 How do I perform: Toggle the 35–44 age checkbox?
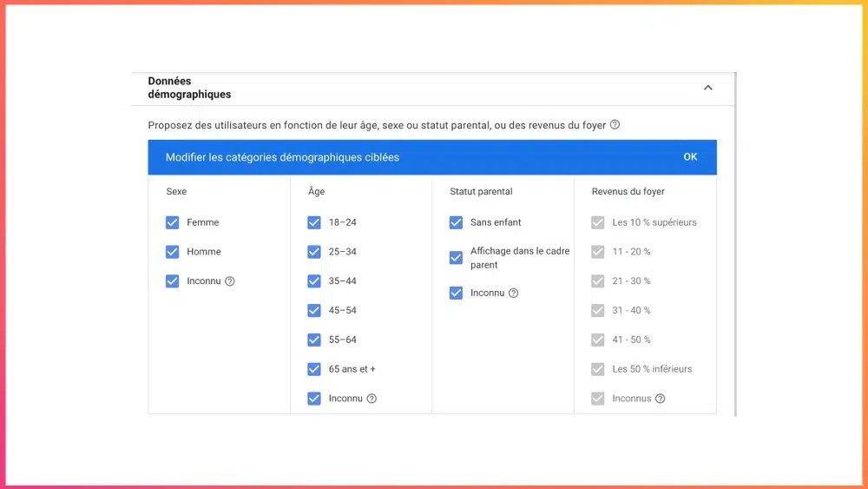pos(314,281)
